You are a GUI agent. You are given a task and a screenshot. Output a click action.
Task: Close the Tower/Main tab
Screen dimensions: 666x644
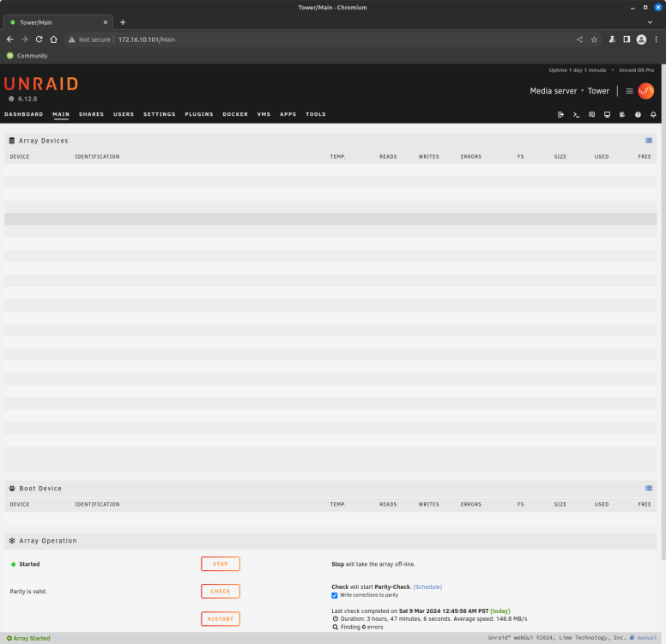[106, 22]
